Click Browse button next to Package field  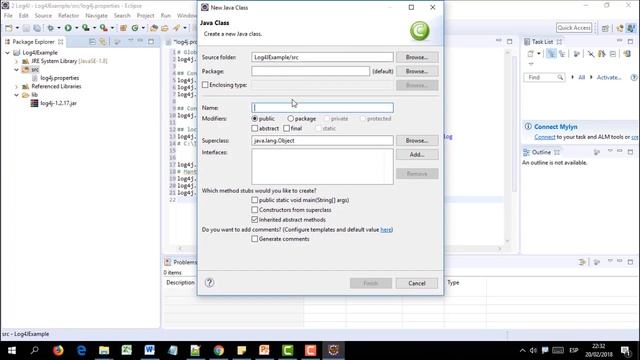coord(417,71)
